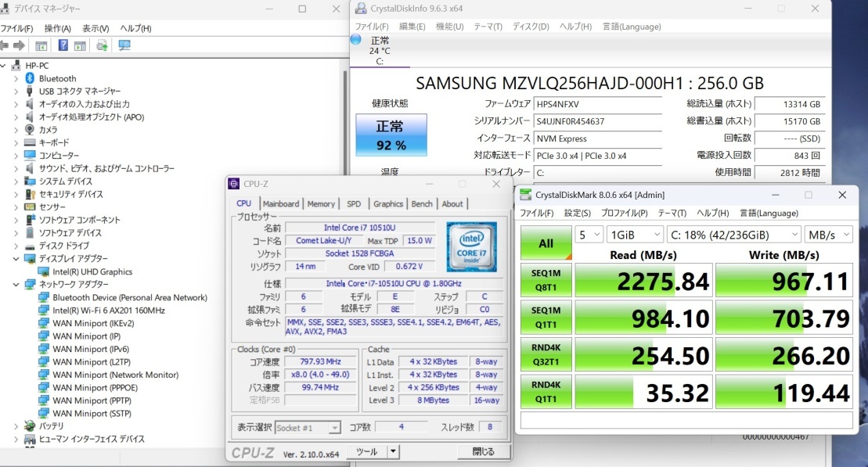Click the HP-PC computer icon in the tree
This screenshot has width=868, height=467.
click(x=16, y=65)
